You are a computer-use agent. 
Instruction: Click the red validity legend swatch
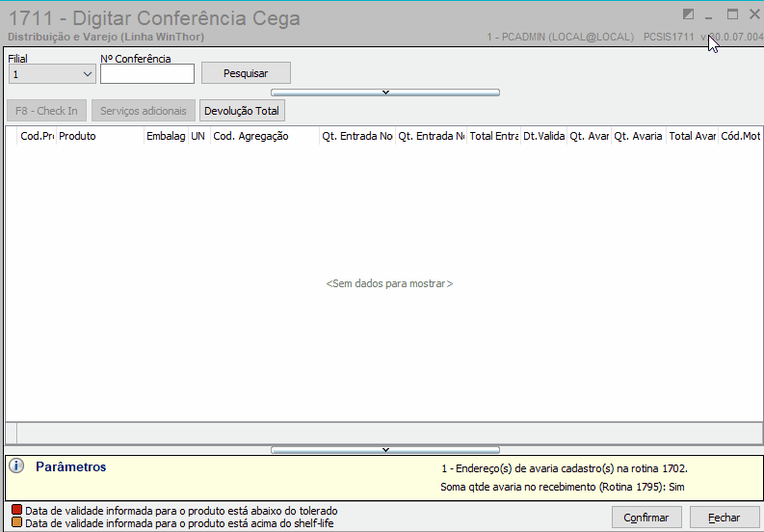[16, 510]
